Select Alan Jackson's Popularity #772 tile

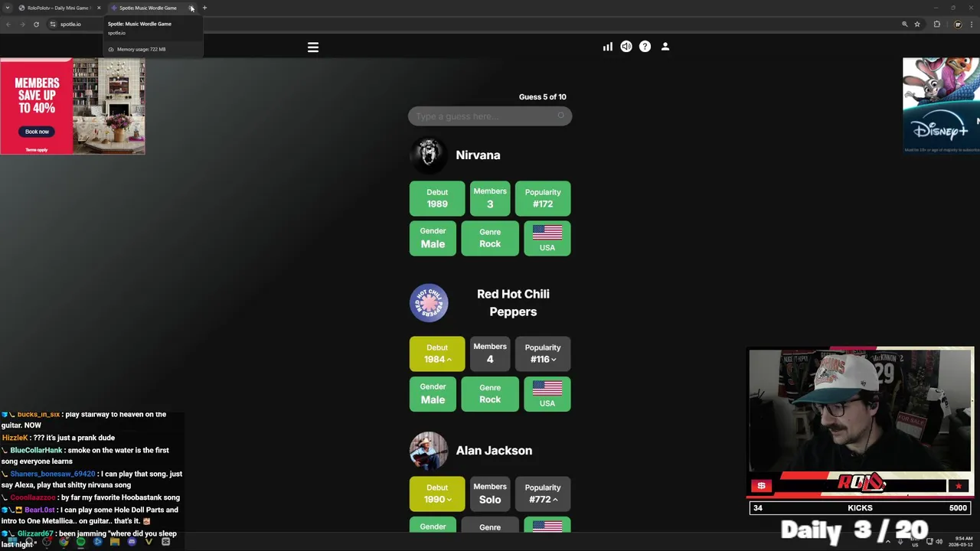click(x=543, y=494)
